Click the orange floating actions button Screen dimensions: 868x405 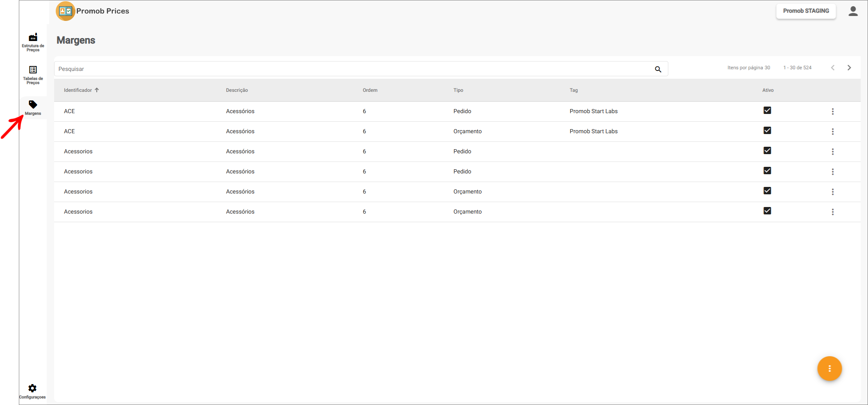(x=829, y=369)
